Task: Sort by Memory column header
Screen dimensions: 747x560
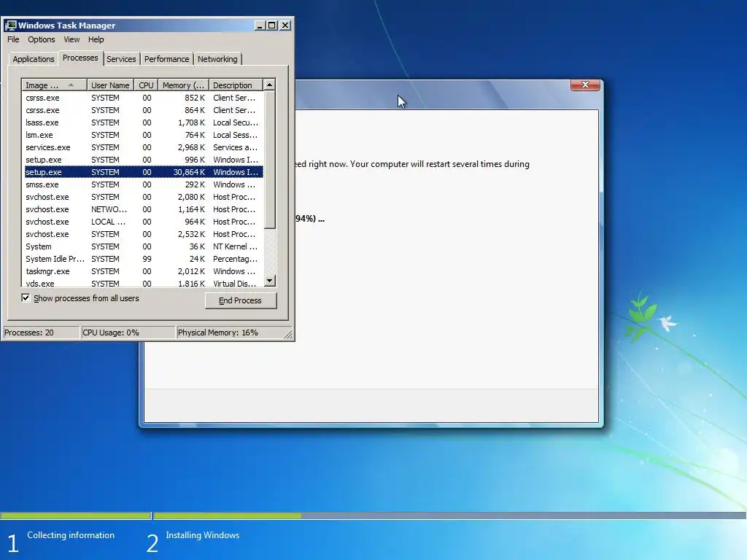Action: [x=183, y=85]
